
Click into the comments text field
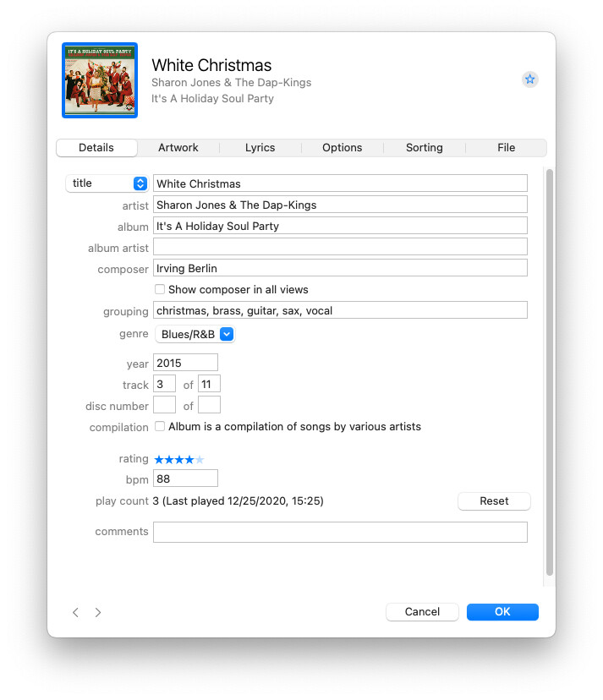point(340,532)
